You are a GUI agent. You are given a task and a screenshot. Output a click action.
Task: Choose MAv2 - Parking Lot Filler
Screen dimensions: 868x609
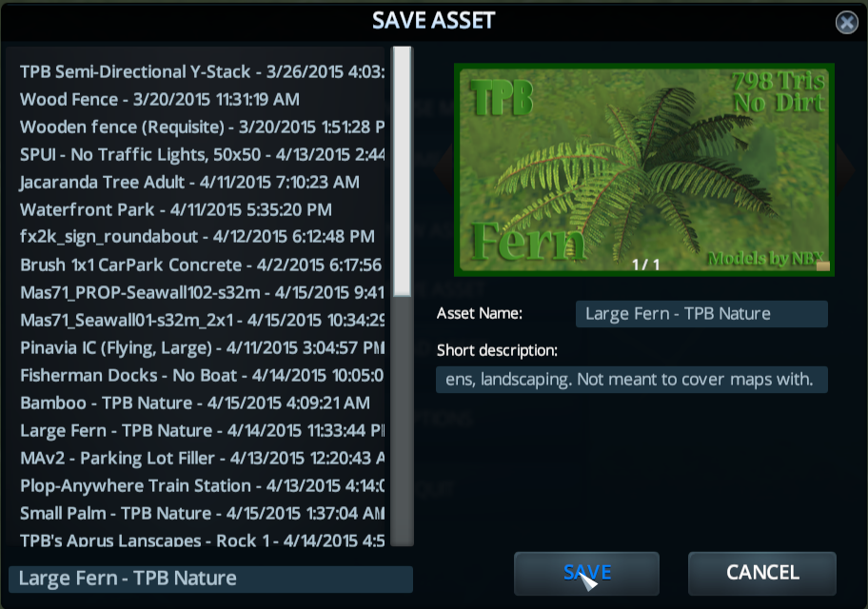click(x=203, y=459)
